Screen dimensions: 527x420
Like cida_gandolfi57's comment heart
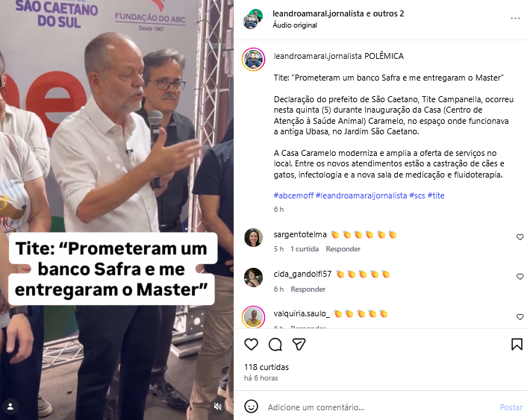520,277
